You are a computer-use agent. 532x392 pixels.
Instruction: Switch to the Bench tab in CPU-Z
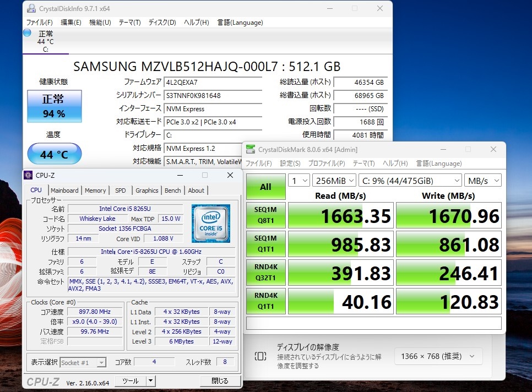click(173, 190)
